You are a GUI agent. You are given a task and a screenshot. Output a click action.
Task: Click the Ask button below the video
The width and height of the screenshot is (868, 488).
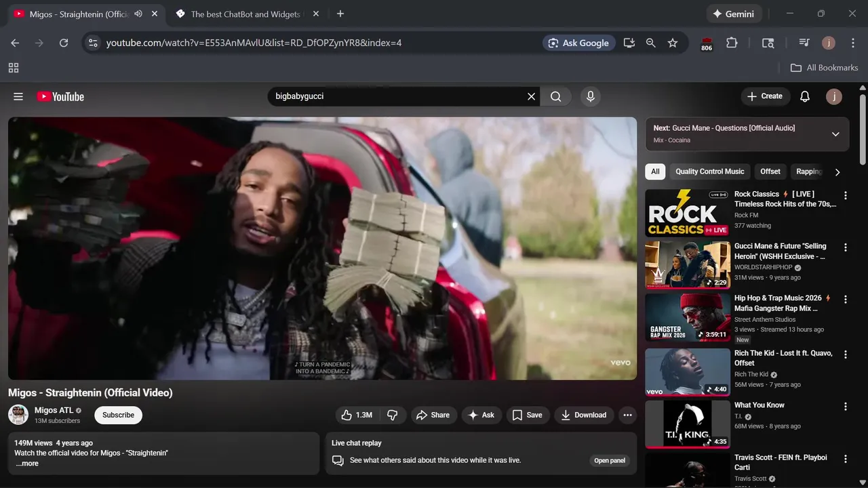pyautogui.click(x=481, y=415)
